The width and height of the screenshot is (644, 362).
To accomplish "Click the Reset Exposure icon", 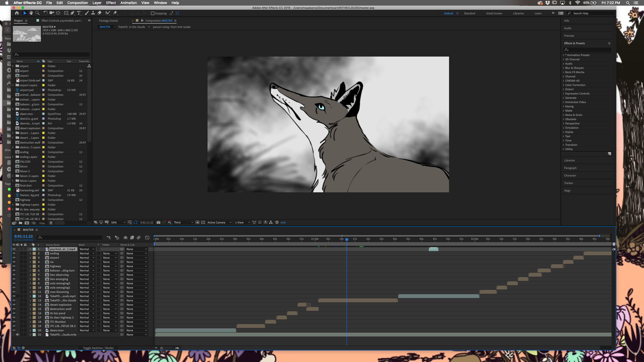I will point(277,222).
